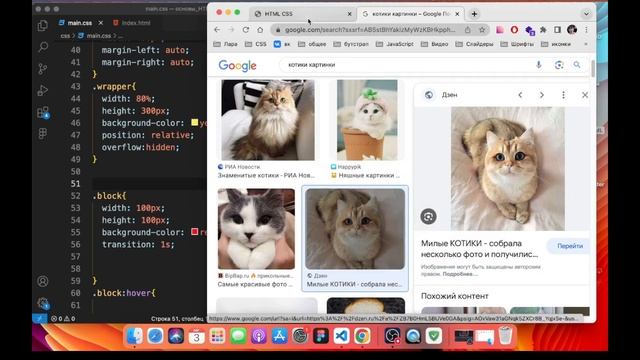The width and height of the screenshot is (640, 360).
Task: Open the Лара bookmarks folder
Action: 226,44
